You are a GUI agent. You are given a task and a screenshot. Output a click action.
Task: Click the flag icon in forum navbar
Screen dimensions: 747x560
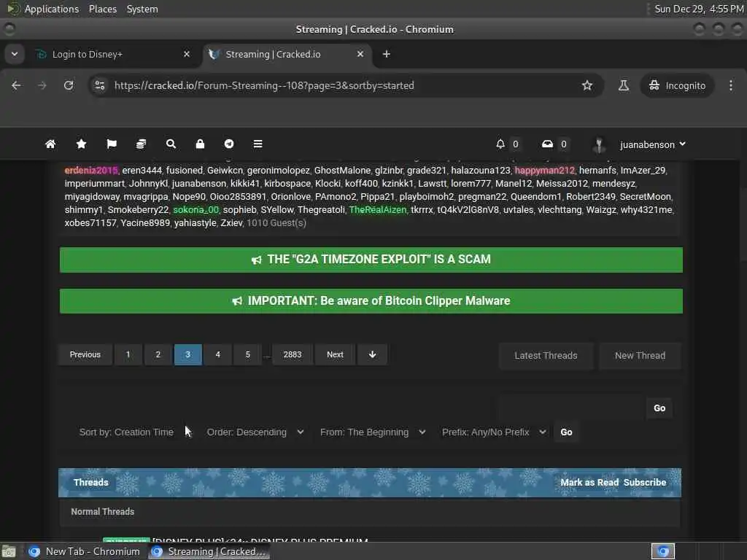pos(112,144)
